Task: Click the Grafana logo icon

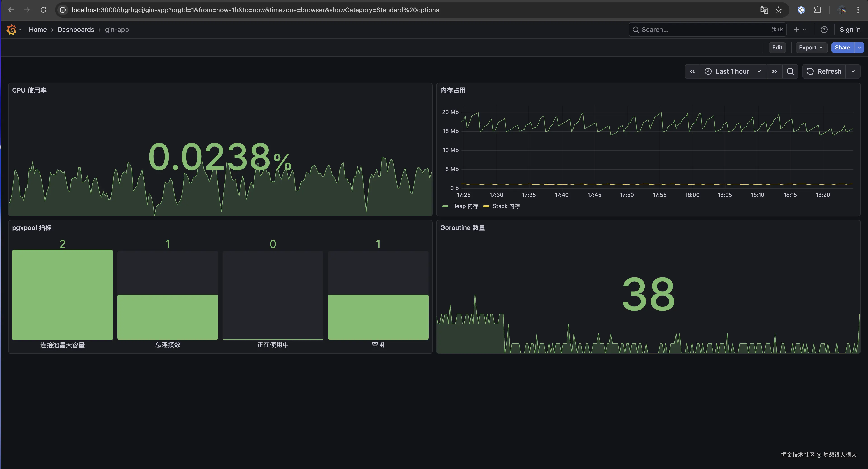Action: pyautogui.click(x=11, y=30)
